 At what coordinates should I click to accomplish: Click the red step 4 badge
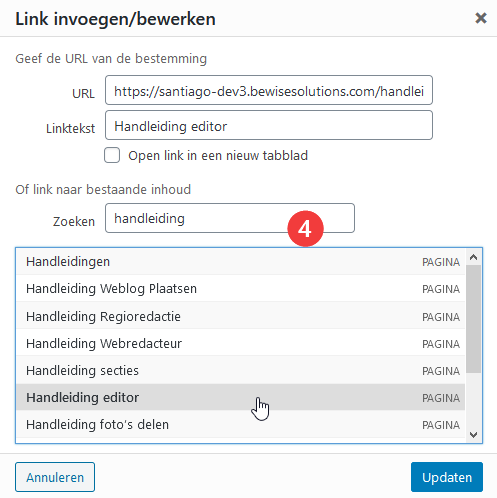(305, 229)
